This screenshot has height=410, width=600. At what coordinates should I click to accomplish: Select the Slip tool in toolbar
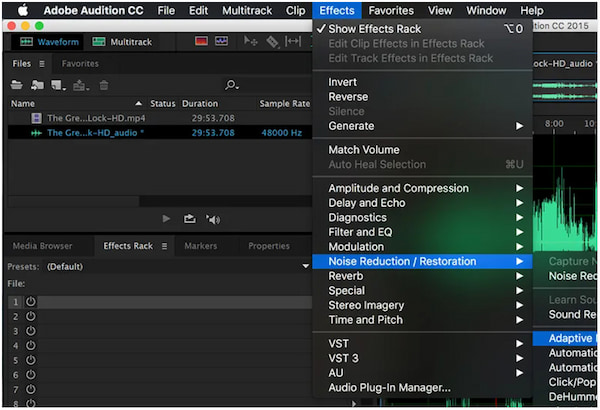(293, 41)
